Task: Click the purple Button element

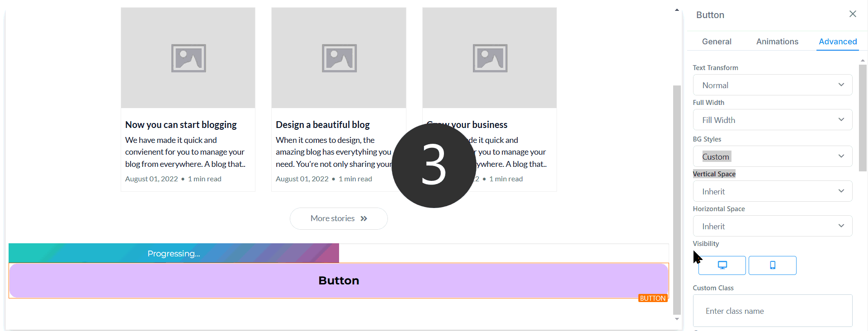Action: coord(338,281)
